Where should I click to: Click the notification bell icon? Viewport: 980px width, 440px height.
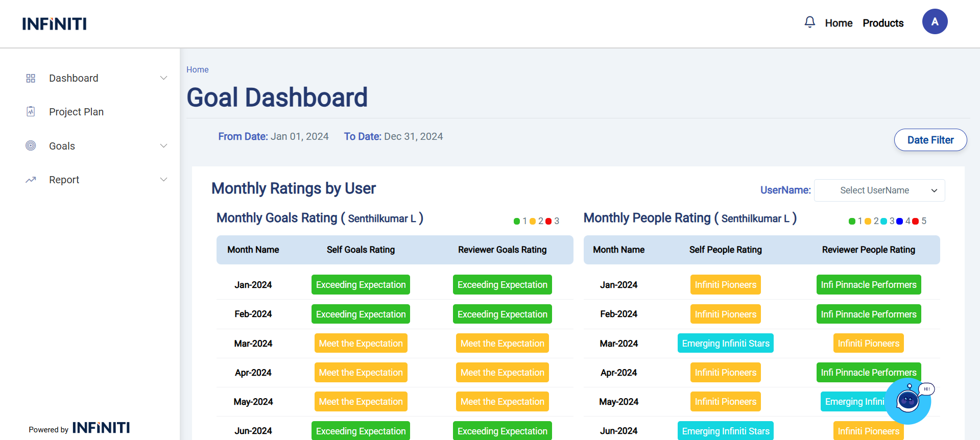pos(809,22)
